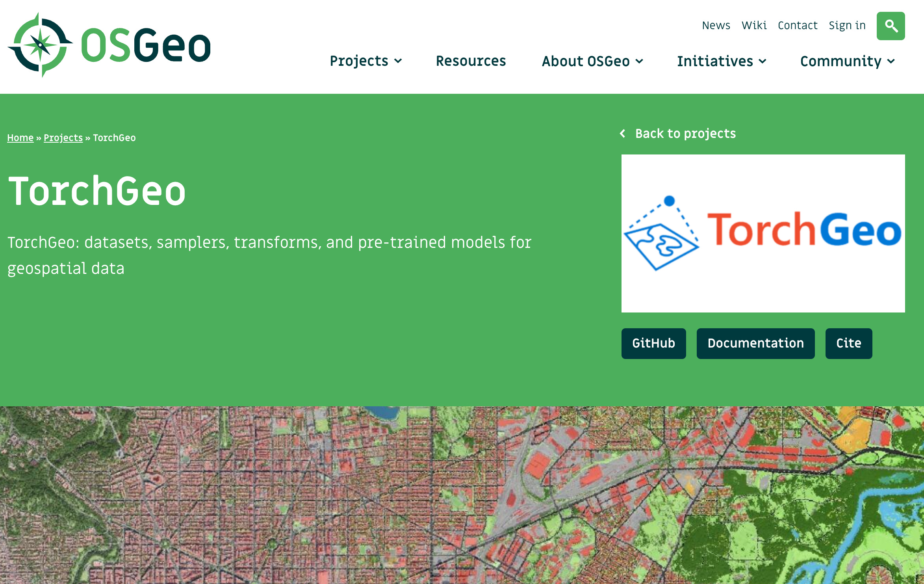The image size is (924, 584).
Task: Open the Documentation button
Action: tap(755, 343)
